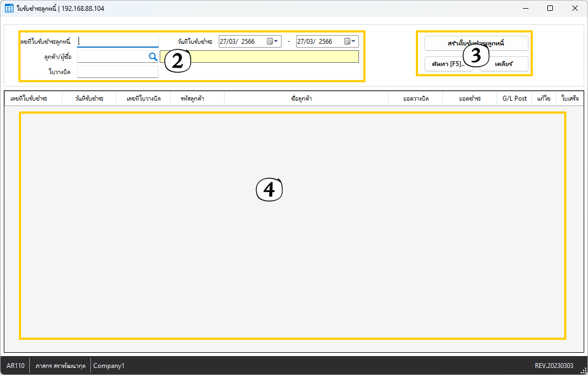Screen dimensions: 588x375
Task: Maximize the application window
Action: [x=550, y=8]
